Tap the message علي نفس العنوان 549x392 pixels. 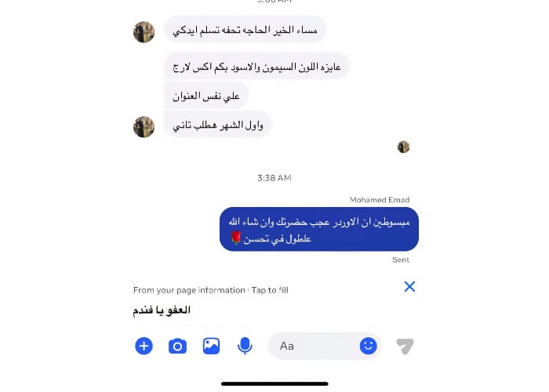point(206,96)
